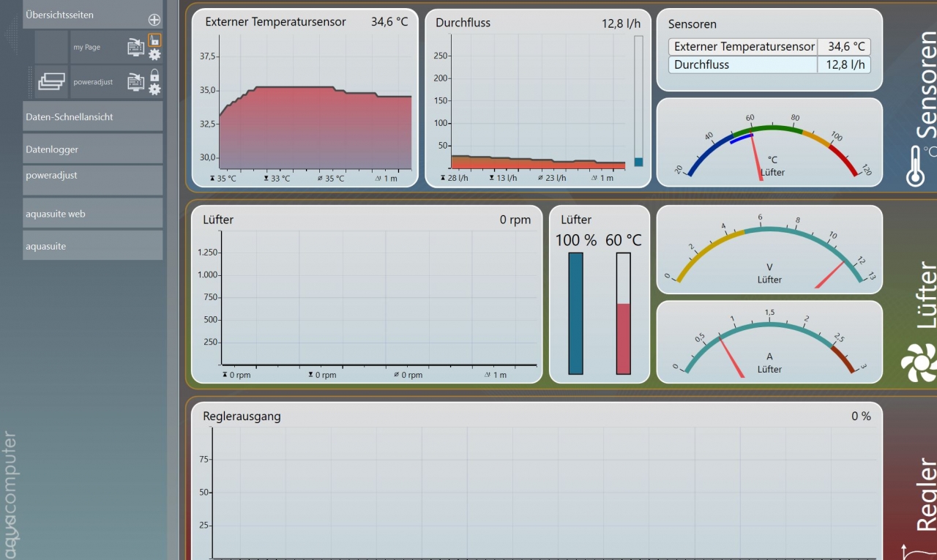The width and height of the screenshot is (937, 560).
Task: Expand the Datenlogger section
Action: coord(92,149)
